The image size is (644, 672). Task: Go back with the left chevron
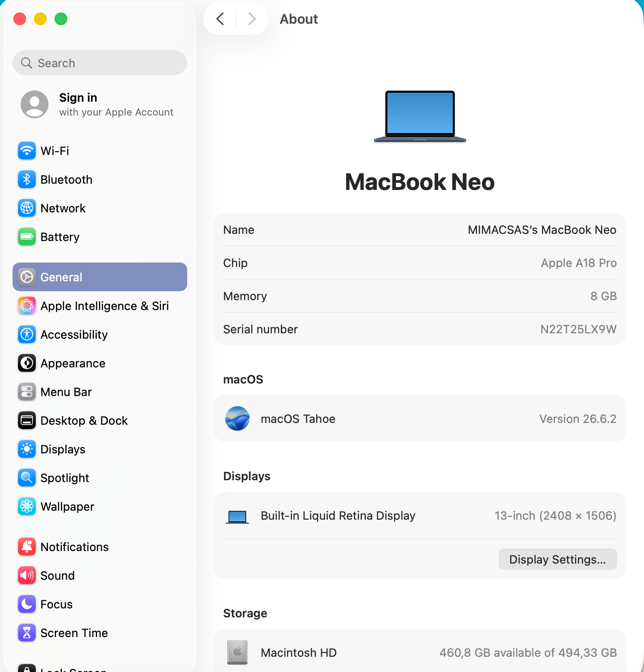(220, 19)
